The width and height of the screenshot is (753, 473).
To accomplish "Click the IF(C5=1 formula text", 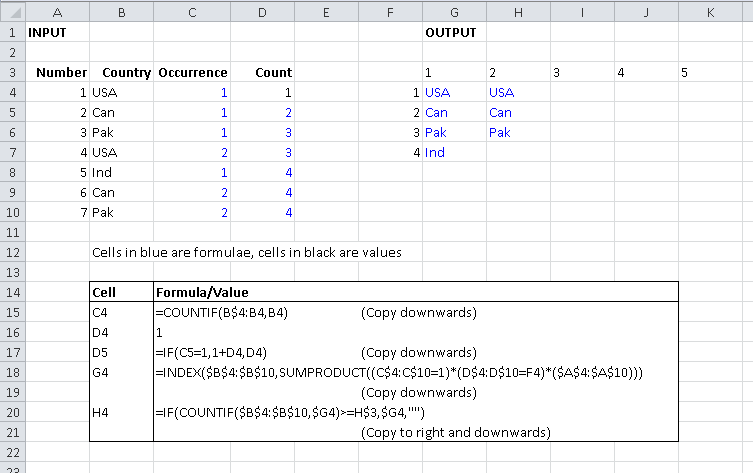I will pyautogui.click(x=211, y=352).
